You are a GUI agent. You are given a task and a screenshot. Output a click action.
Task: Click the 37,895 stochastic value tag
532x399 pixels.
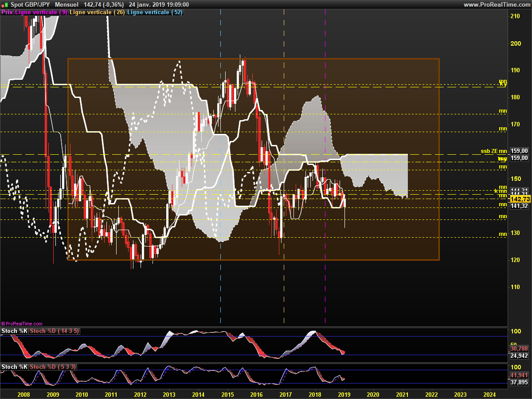pyautogui.click(x=519, y=383)
